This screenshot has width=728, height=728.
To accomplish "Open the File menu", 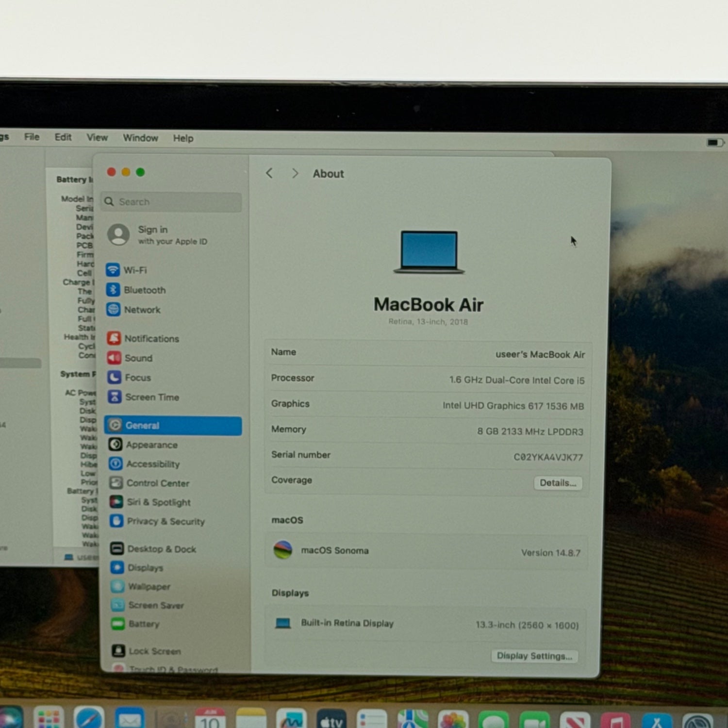I will (x=32, y=137).
